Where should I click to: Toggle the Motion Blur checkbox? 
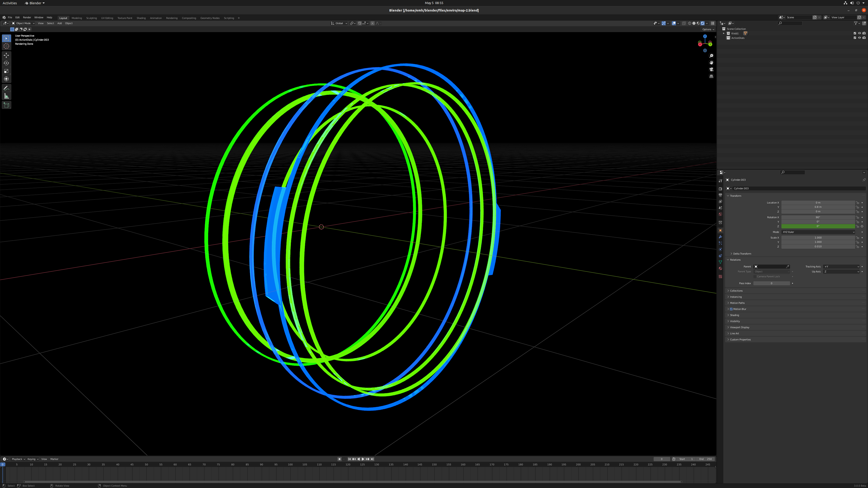[731, 309]
